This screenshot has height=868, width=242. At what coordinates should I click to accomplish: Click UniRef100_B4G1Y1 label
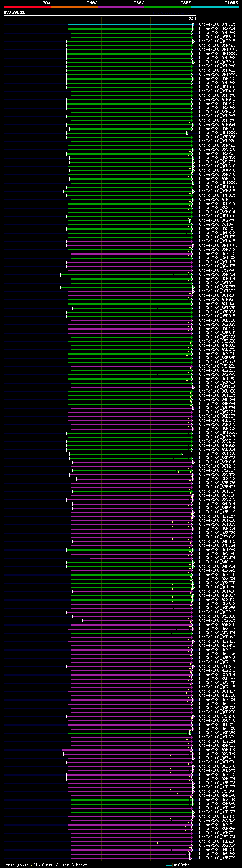click(x=217, y=562)
